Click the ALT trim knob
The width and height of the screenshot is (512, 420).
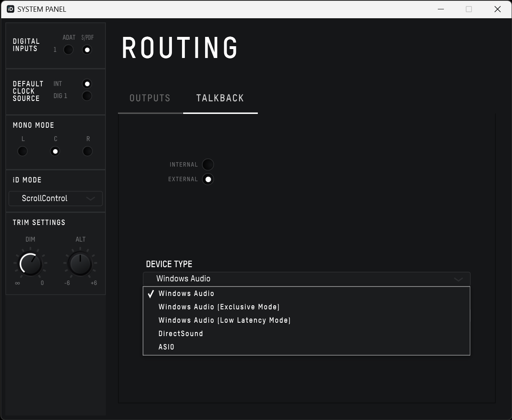pos(80,264)
